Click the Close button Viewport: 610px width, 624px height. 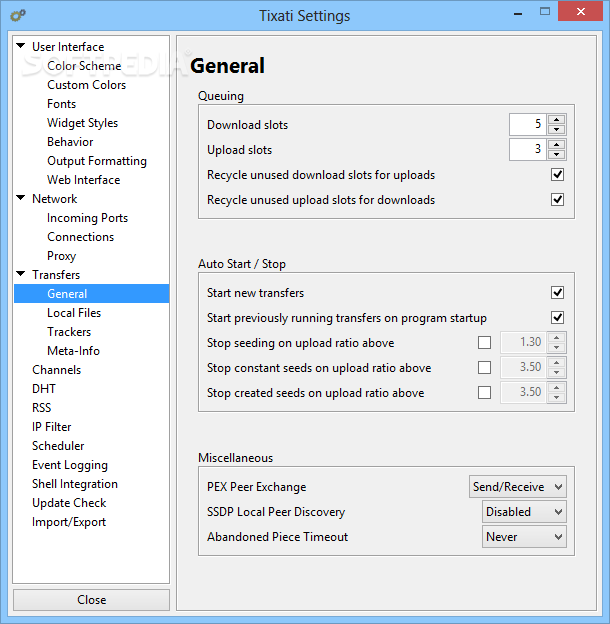coord(92,600)
